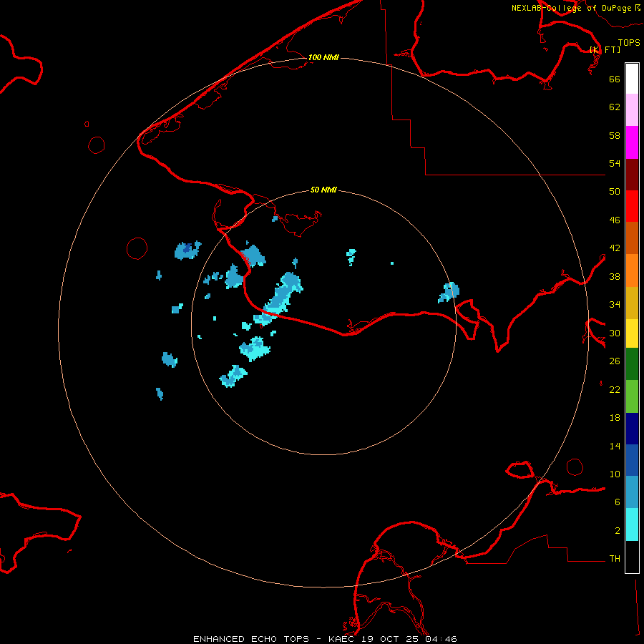
Task: Select legend value 10
Action: point(615,474)
